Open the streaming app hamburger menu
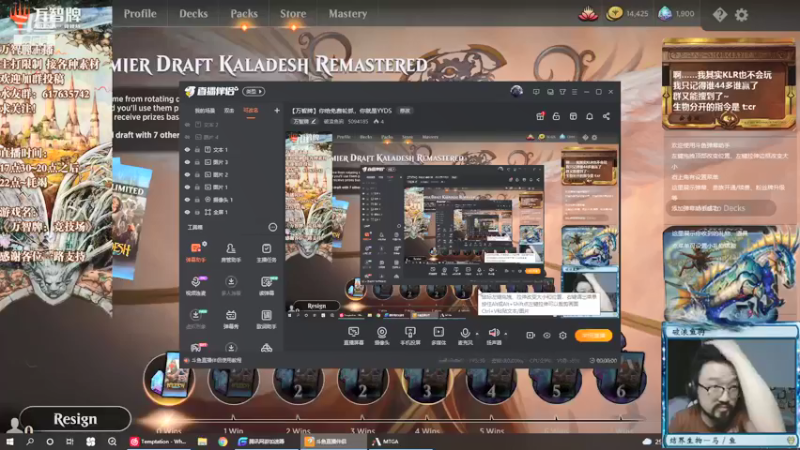The image size is (800, 450). [x=574, y=92]
